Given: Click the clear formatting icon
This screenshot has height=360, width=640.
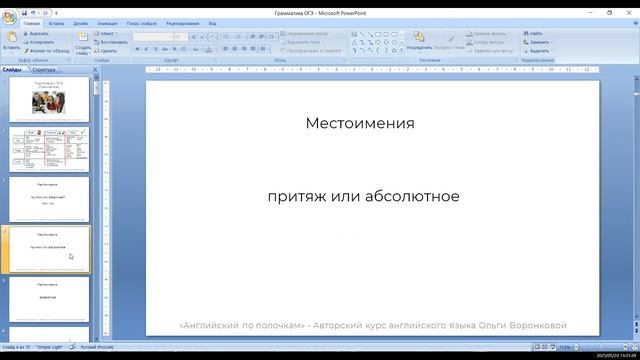Looking at the screenshot, I should (x=212, y=37).
